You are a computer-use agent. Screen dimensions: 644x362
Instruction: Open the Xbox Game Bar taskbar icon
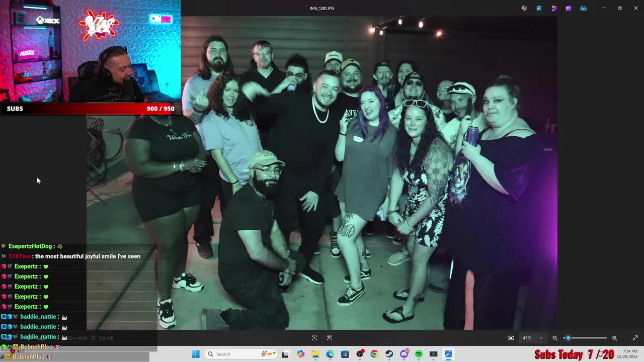(x=433, y=354)
